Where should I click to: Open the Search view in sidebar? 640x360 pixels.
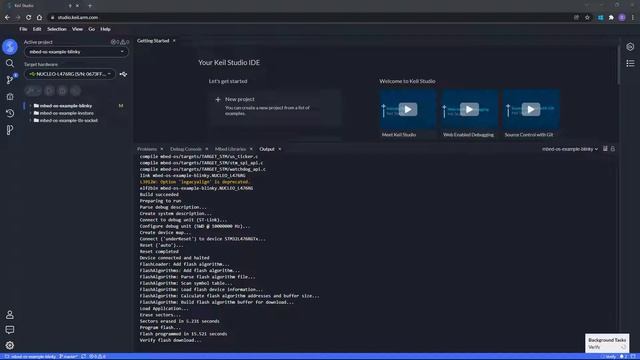pyautogui.click(x=10, y=63)
